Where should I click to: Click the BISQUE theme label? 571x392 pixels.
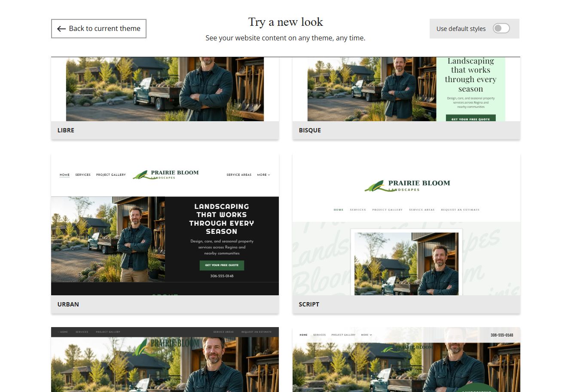pyautogui.click(x=310, y=130)
